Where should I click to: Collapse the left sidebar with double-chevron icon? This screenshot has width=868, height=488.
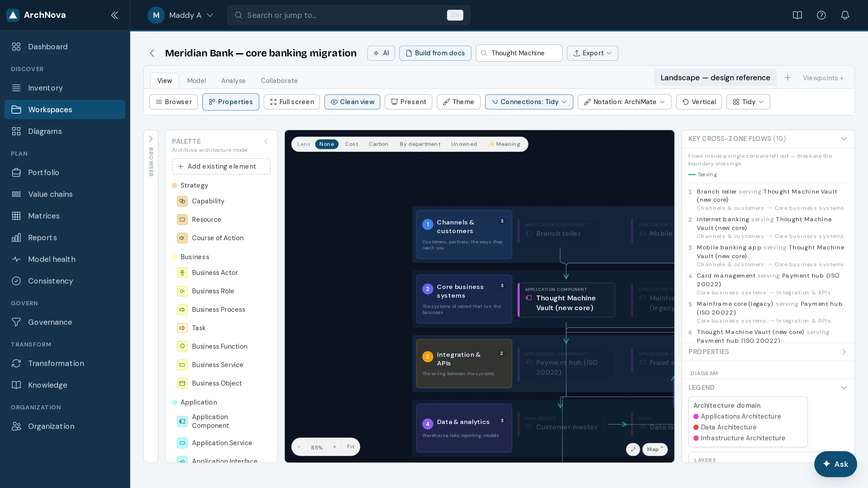pyautogui.click(x=114, y=15)
